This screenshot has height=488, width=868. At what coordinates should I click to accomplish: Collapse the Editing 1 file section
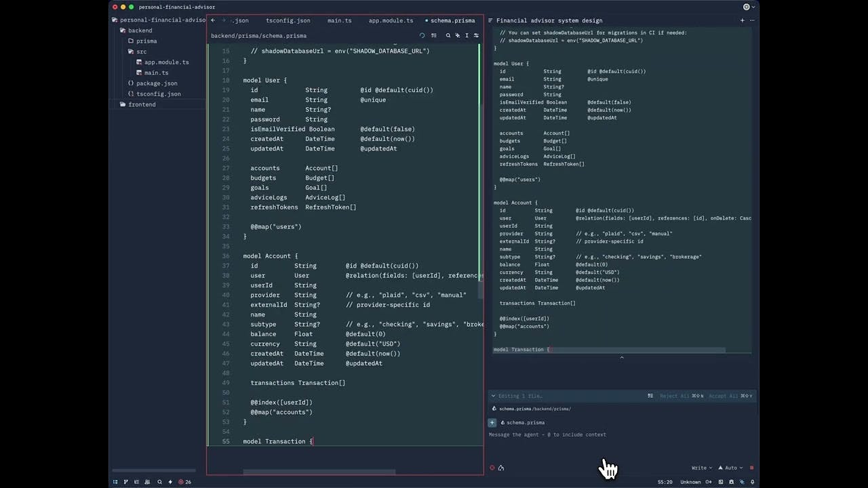pyautogui.click(x=493, y=396)
